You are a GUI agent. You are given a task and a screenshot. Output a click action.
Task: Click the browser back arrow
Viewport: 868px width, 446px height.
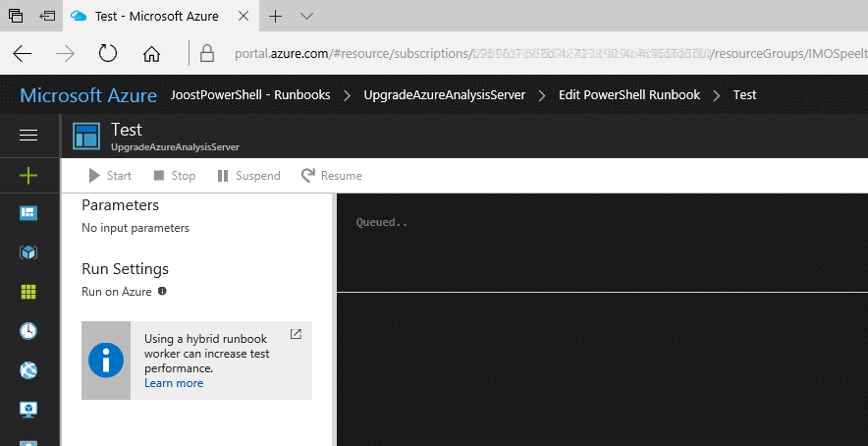tap(23, 54)
